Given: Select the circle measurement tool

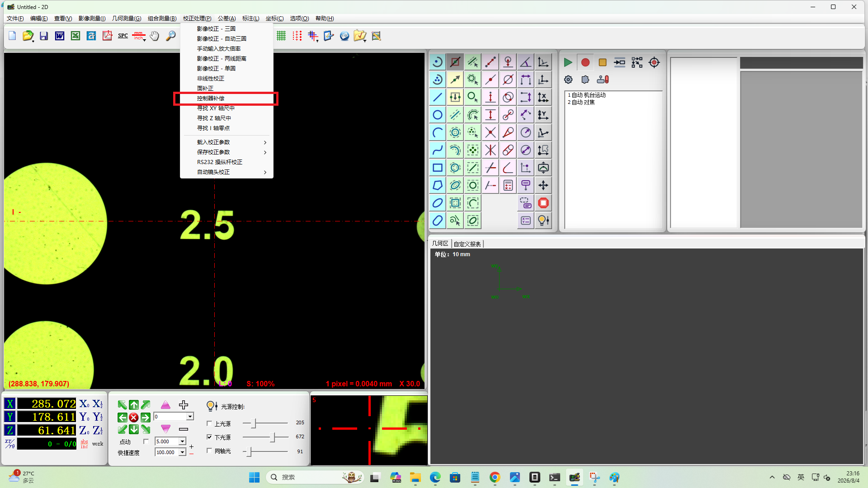Looking at the screenshot, I should [437, 115].
